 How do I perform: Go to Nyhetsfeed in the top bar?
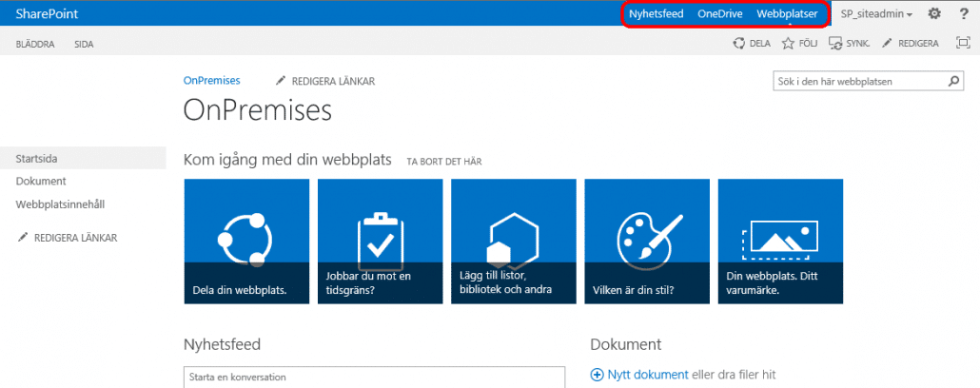tap(657, 14)
